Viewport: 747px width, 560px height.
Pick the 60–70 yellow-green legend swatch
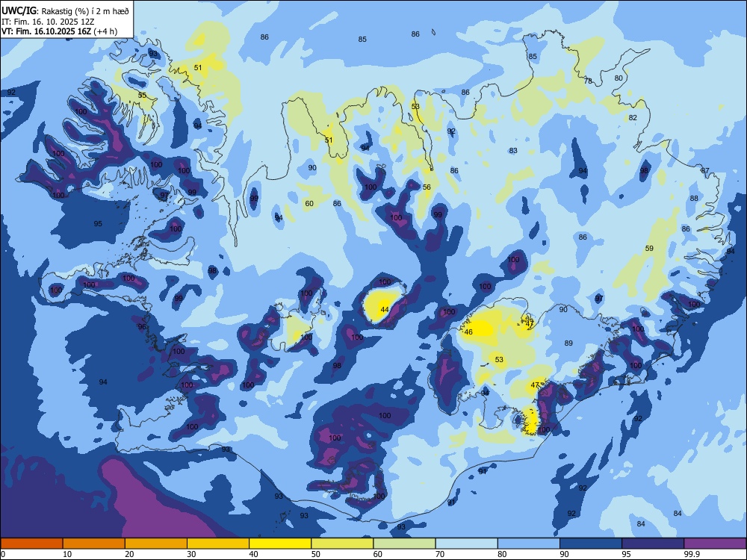click(x=404, y=544)
